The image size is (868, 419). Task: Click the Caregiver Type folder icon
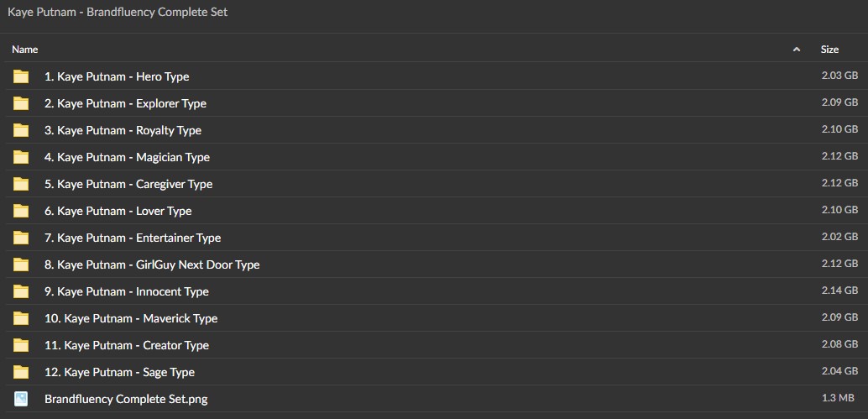(x=21, y=184)
